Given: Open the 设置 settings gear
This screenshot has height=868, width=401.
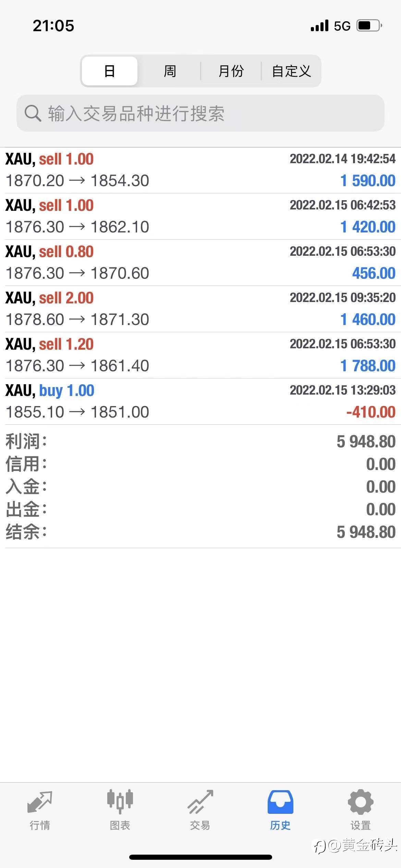Looking at the screenshot, I should (361, 802).
